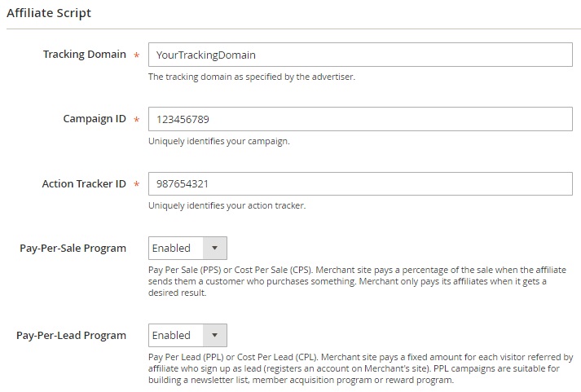Click the Campaign ID required asterisk
581x392 pixels.
136,120
